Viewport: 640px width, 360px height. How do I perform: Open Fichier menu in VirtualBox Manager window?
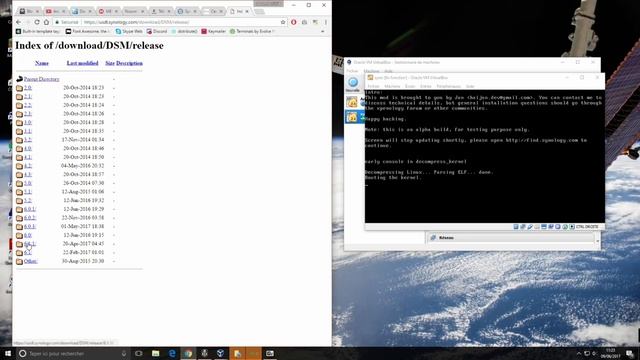pos(352,71)
